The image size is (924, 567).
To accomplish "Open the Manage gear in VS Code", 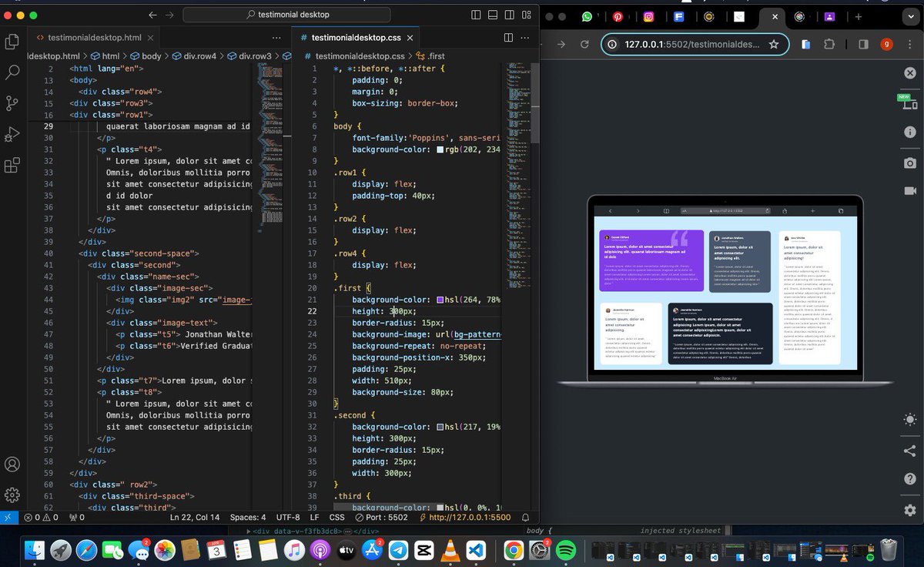I will point(12,495).
